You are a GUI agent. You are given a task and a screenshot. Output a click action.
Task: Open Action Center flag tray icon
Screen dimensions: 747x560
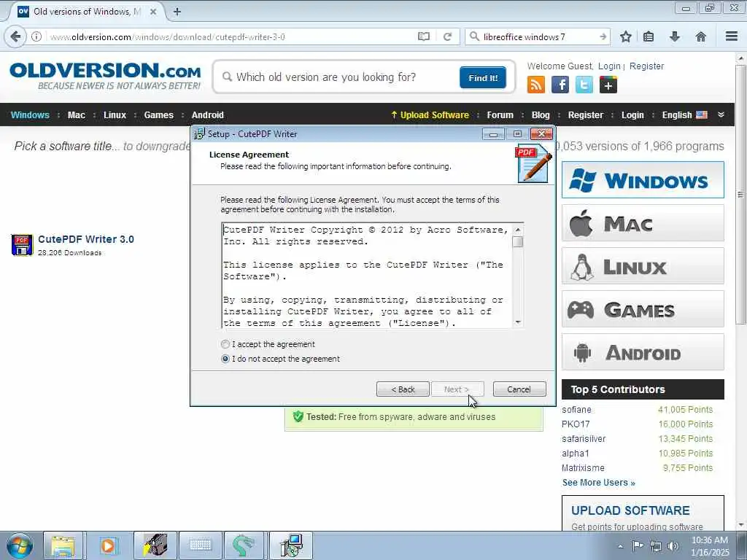[x=638, y=545]
